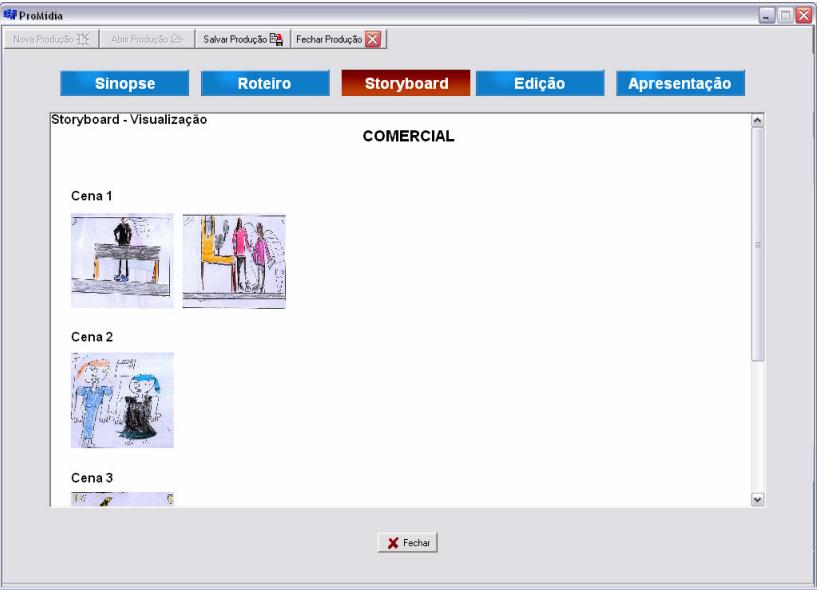Select first drawing thumbnail in Cena 1

coord(122,261)
